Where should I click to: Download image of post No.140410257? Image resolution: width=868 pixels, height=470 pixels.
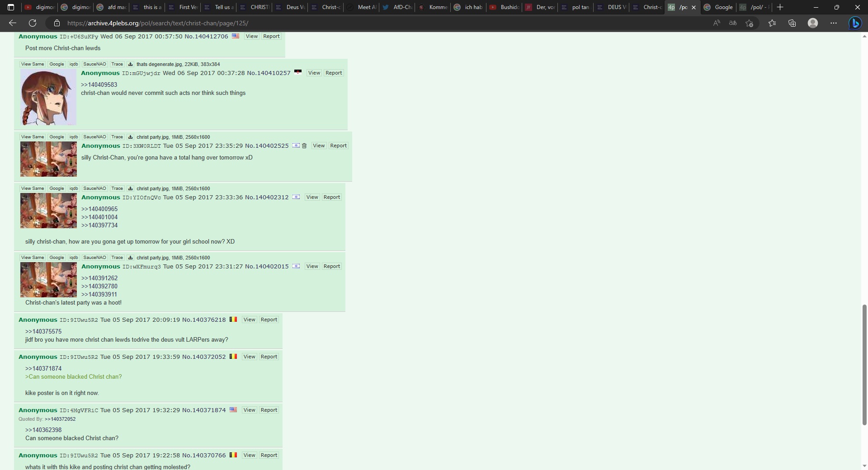pyautogui.click(x=130, y=64)
